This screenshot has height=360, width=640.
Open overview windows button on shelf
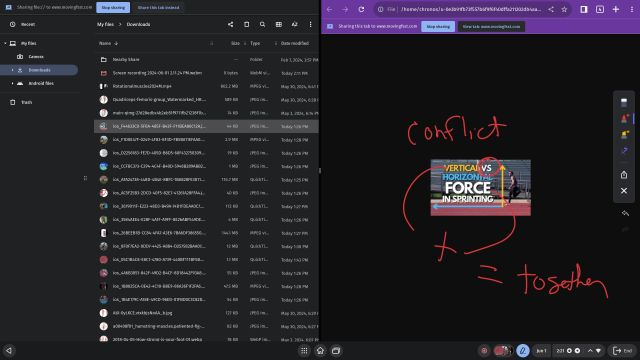(x=336, y=351)
